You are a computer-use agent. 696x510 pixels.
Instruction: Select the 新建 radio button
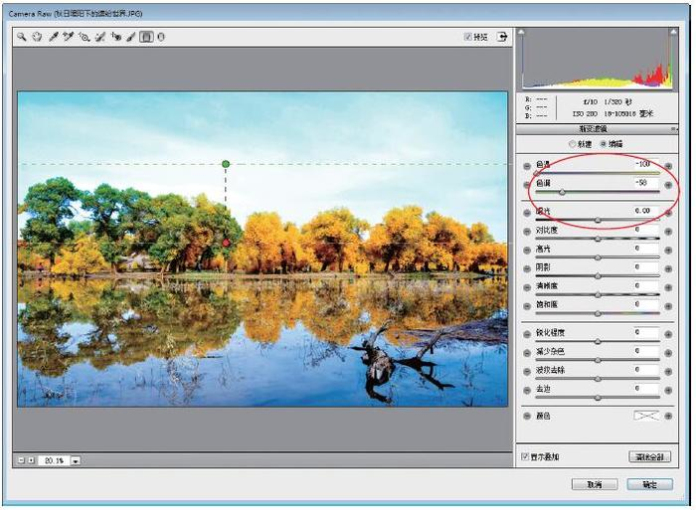(x=571, y=144)
